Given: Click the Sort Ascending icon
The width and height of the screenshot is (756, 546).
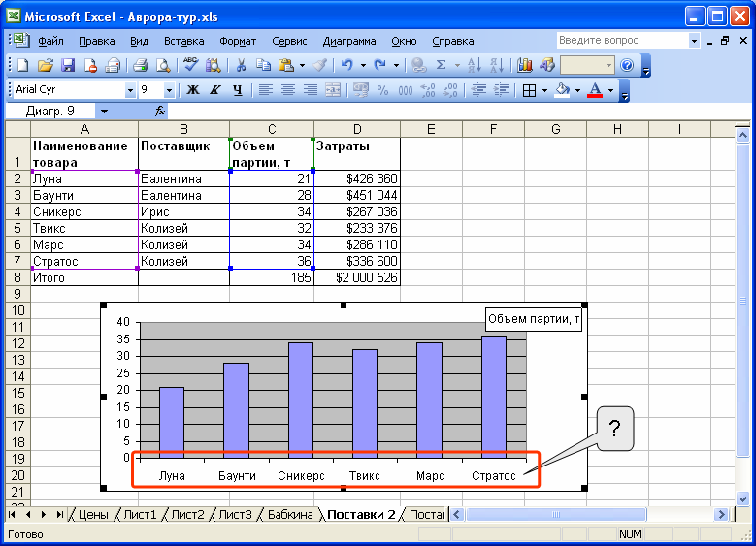Looking at the screenshot, I should [x=474, y=65].
